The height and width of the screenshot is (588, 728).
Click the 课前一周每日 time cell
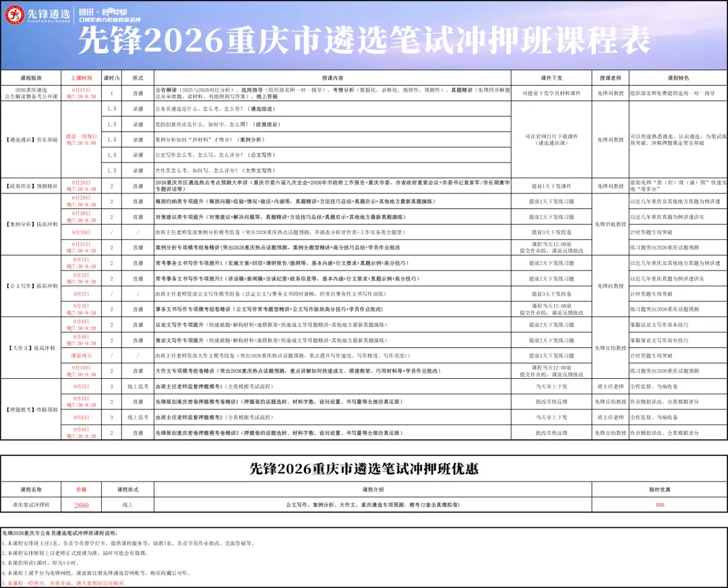pos(82,140)
